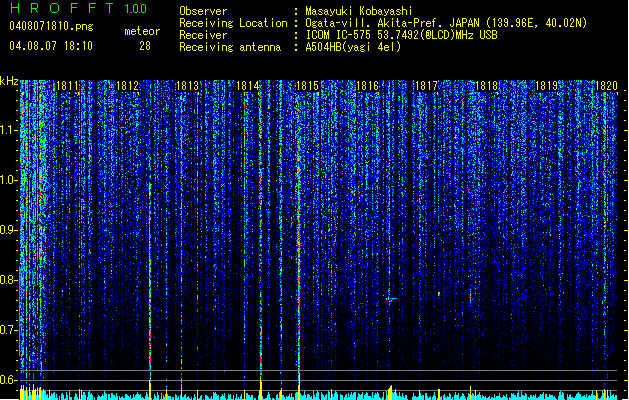Click the small meteor echo below the 1816 marker

pyautogui.click(x=392, y=299)
